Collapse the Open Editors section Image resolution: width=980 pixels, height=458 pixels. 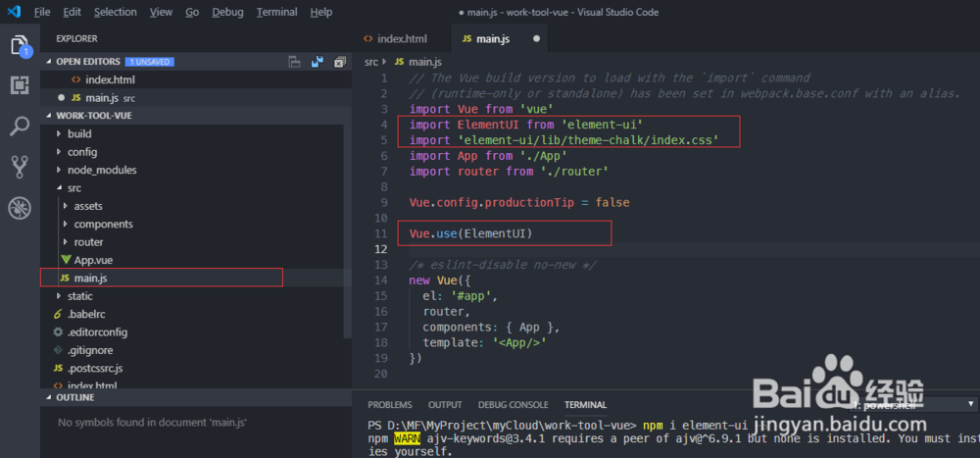pyautogui.click(x=49, y=62)
